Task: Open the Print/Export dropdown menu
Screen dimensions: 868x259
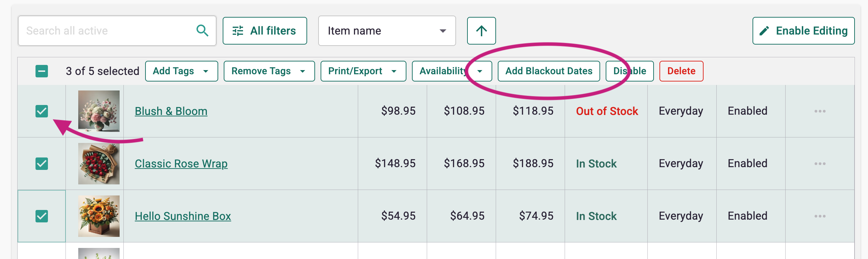Action: pyautogui.click(x=363, y=71)
